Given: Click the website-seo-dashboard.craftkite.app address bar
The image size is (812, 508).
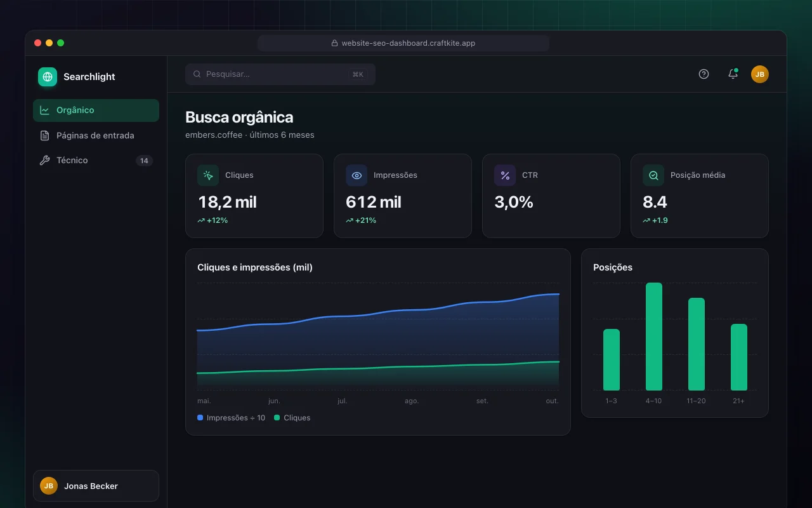Looking at the screenshot, I should (x=403, y=43).
